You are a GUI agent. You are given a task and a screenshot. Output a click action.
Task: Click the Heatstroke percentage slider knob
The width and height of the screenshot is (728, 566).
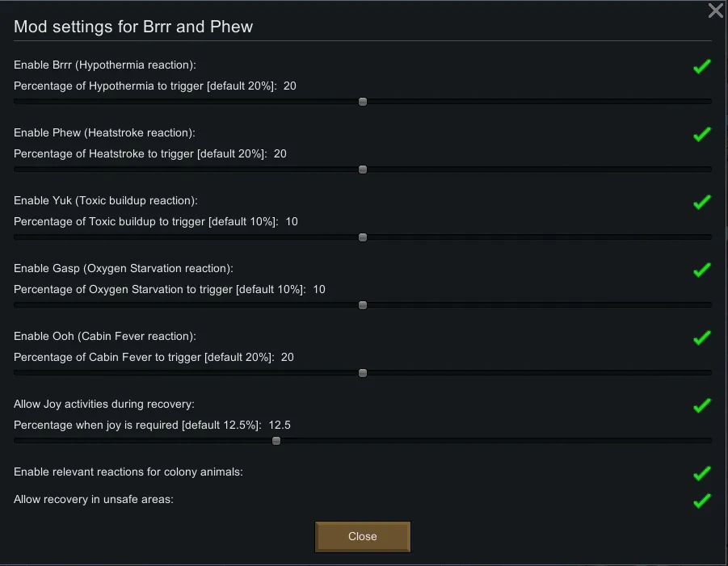(363, 170)
